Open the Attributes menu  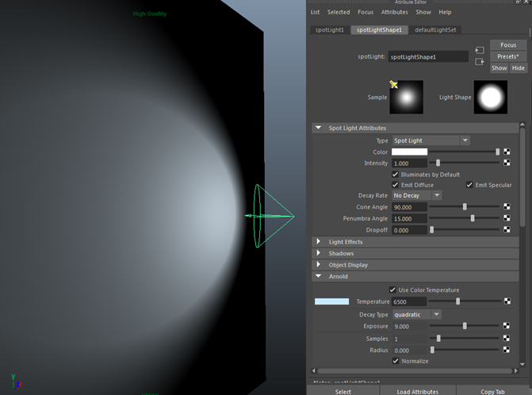395,12
